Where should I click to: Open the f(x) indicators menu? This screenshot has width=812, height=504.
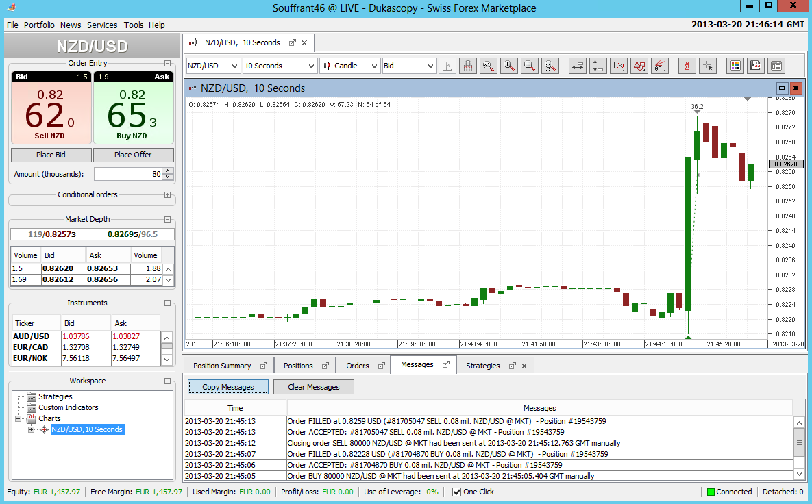[619, 66]
